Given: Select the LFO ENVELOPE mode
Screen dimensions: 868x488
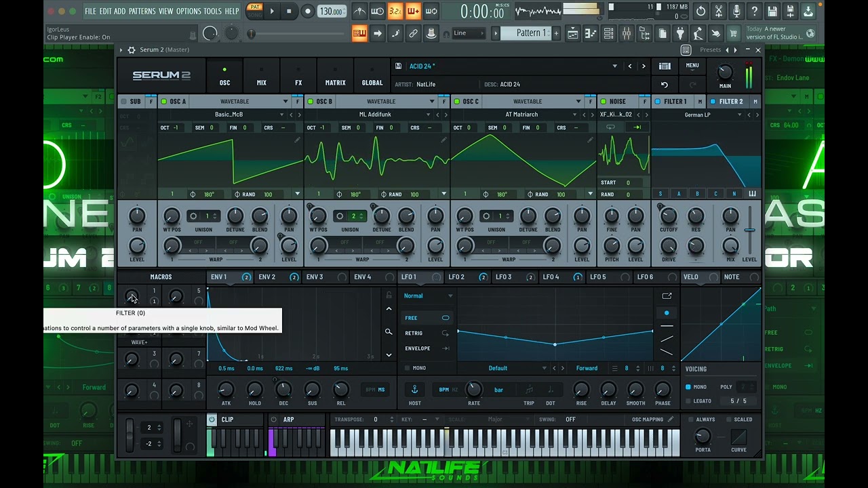Looking at the screenshot, I should coord(427,348).
